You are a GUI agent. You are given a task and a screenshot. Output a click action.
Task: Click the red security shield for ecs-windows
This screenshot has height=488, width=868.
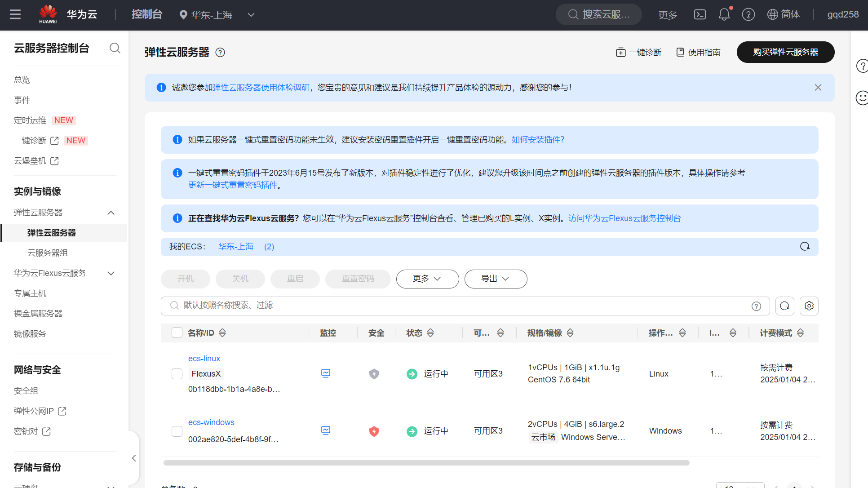(374, 431)
